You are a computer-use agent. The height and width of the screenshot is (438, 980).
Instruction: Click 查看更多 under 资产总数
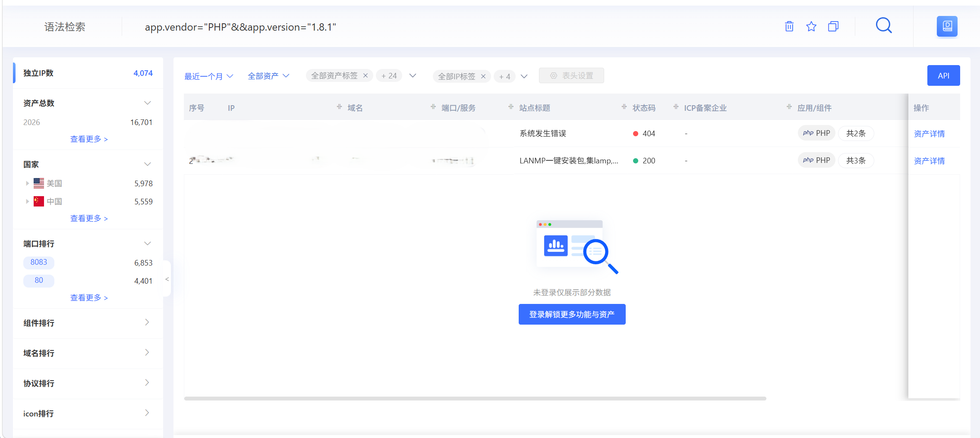pyautogui.click(x=89, y=139)
